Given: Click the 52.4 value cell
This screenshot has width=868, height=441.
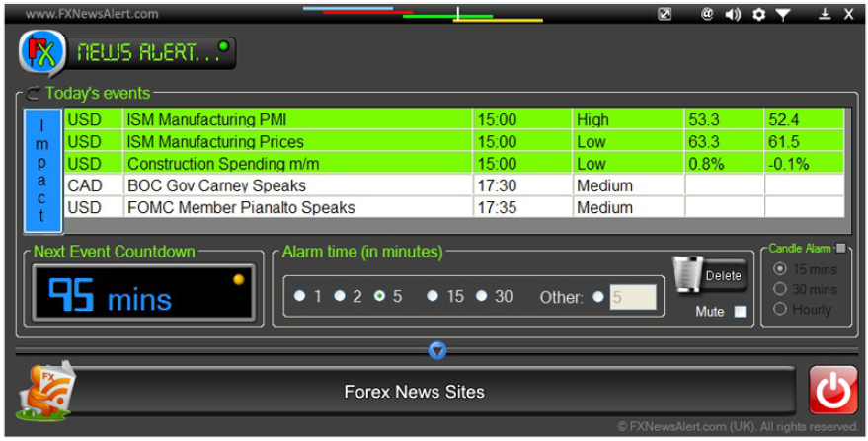Looking at the screenshot, I should point(805,119).
